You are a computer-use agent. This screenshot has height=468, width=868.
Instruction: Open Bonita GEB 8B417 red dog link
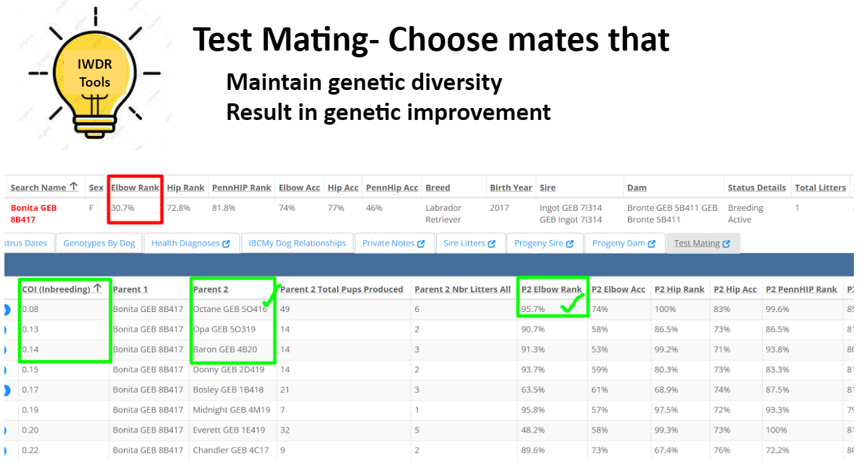(x=34, y=213)
